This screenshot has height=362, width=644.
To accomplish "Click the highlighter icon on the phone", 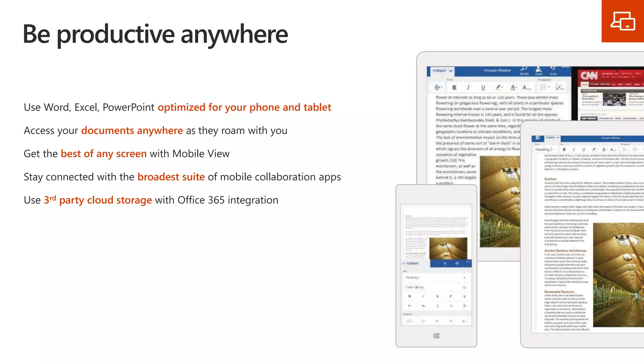I will click(451, 296).
